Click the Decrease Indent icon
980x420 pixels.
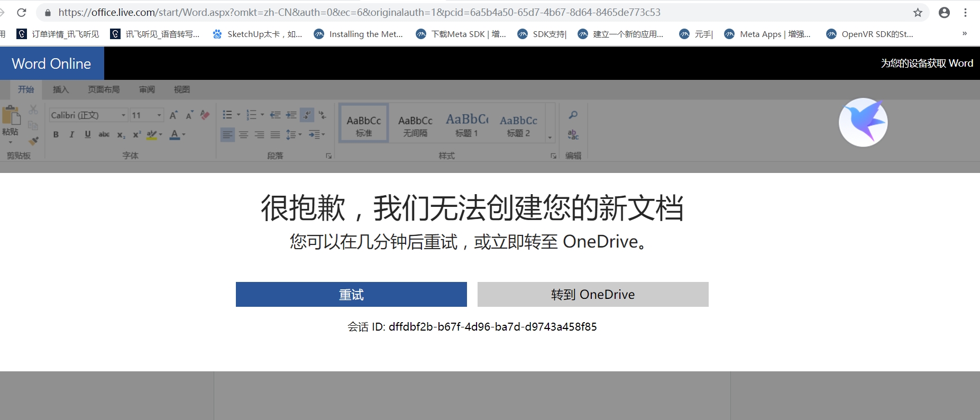(x=275, y=115)
